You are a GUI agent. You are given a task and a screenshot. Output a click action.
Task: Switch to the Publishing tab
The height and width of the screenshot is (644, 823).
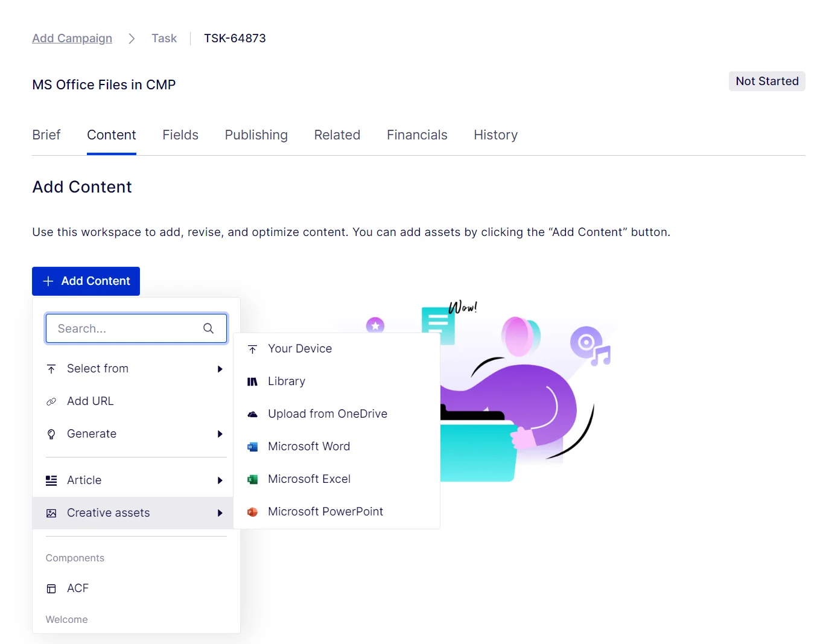pos(256,135)
